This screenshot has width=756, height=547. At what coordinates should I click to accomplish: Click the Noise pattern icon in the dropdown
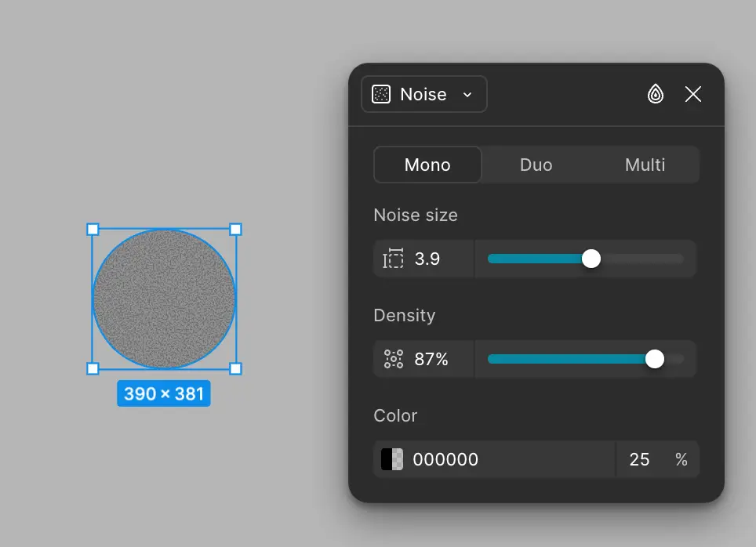click(x=381, y=94)
